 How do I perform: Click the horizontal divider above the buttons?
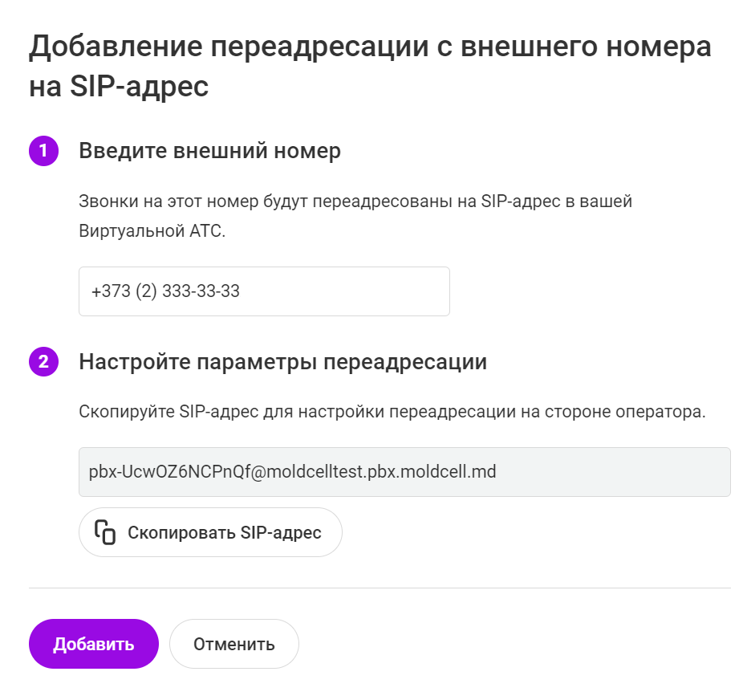click(x=380, y=588)
